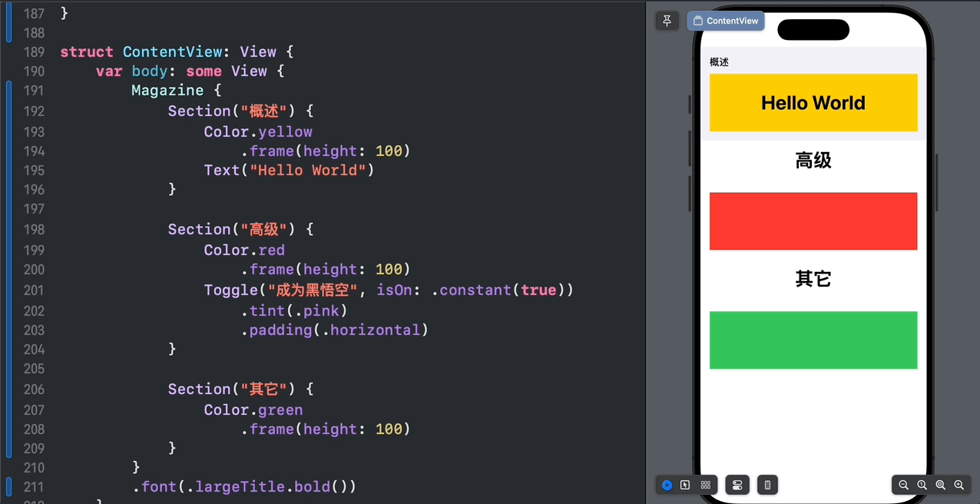The image size is (980, 504).
Task: Click the ContentView struct name in code
Action: (172, 52)
